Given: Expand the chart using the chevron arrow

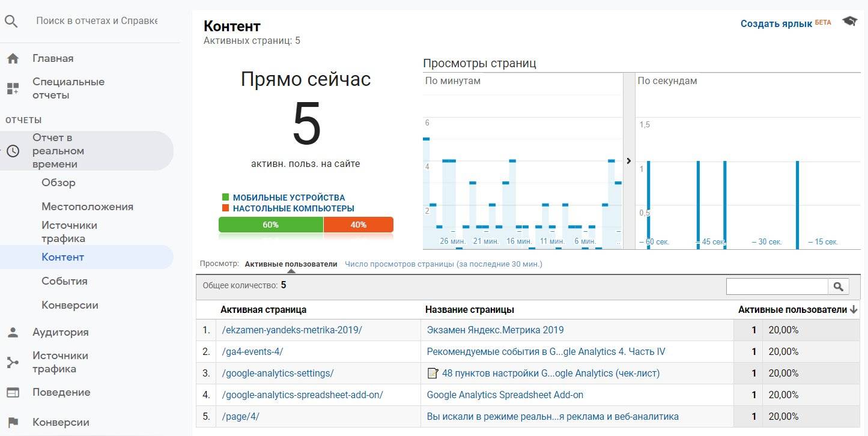Looking at the screenshot, I should (629, 161).
